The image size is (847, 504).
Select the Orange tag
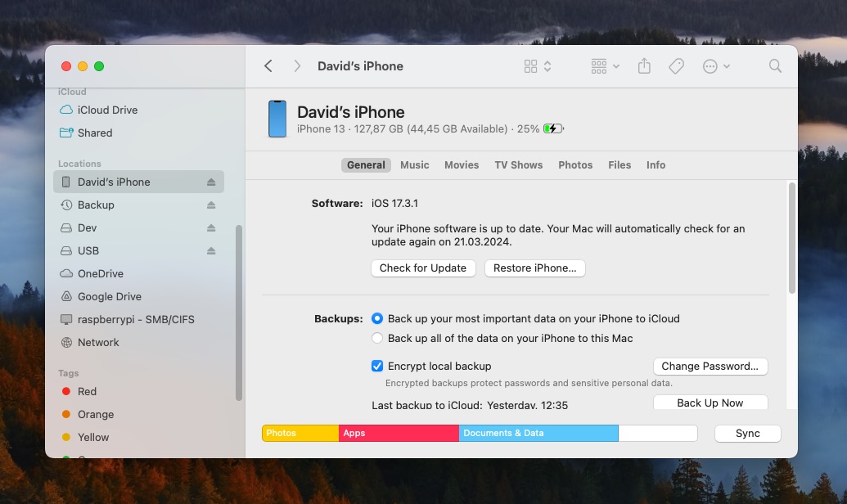pyautogui.click(x=138, y=414)
